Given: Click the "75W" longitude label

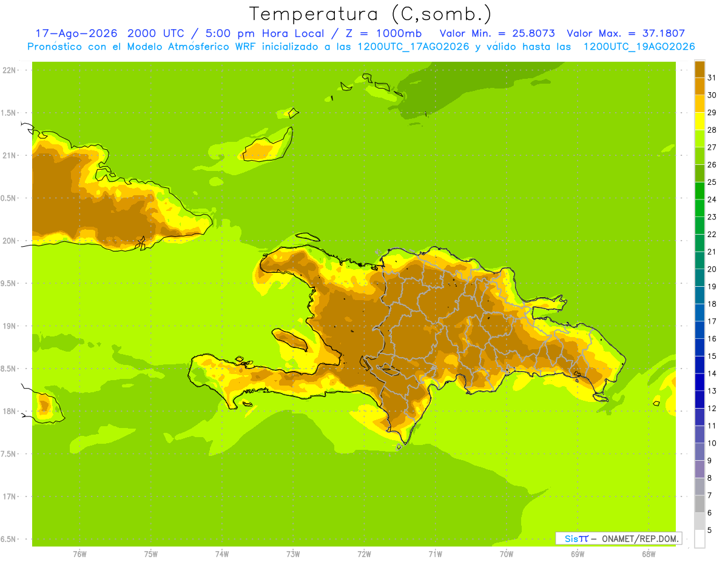Looking at the screenshot, I should click(x=150, y=554).
